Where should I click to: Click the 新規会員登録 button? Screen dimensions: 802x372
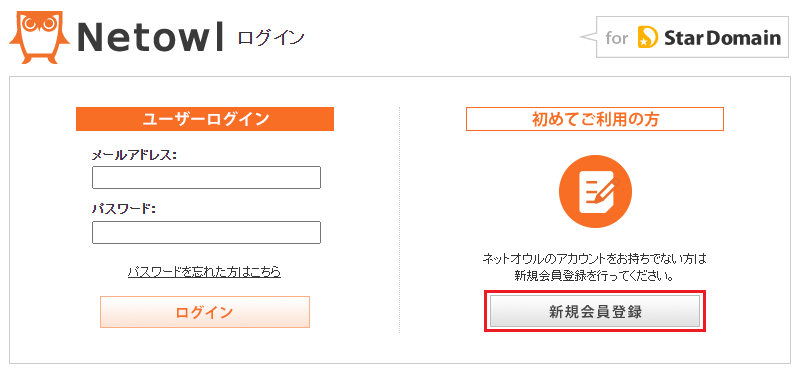tap(595, 311)
